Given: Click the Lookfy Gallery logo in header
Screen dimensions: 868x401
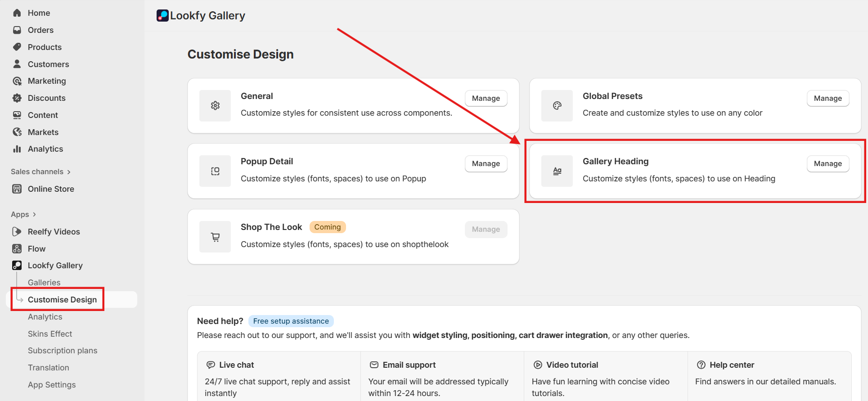Looking at the screenshot, I should click(x=162, y=16).
